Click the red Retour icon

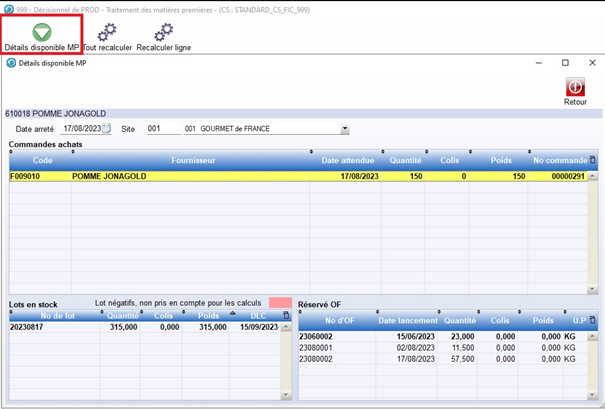(575, 88)
